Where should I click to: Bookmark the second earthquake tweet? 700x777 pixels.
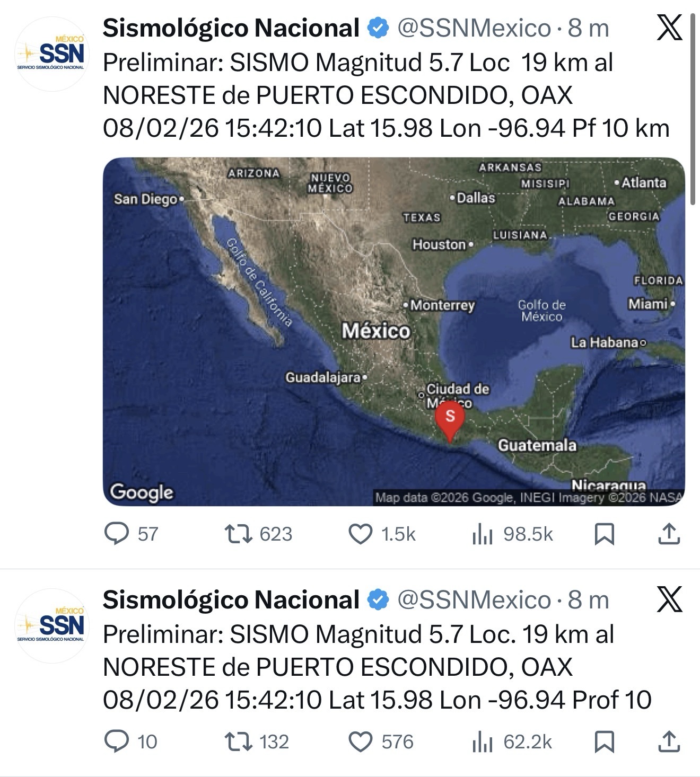pos(605,741)
